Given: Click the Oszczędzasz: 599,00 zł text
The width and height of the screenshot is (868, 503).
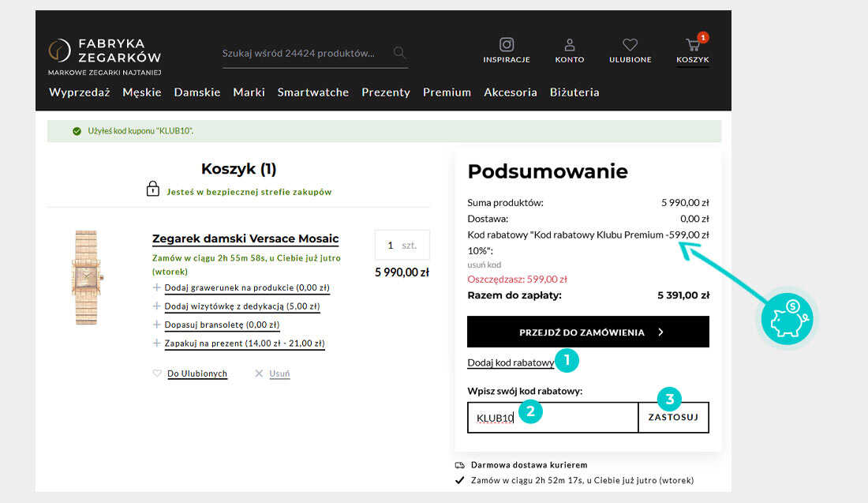Looking at the screenshot, I should click(517, 280).
